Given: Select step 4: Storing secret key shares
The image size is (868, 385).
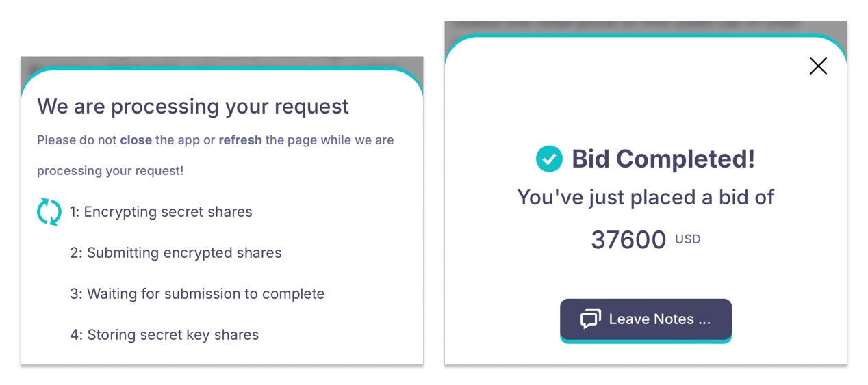Looking at the screenshot, I should [164, 335].
